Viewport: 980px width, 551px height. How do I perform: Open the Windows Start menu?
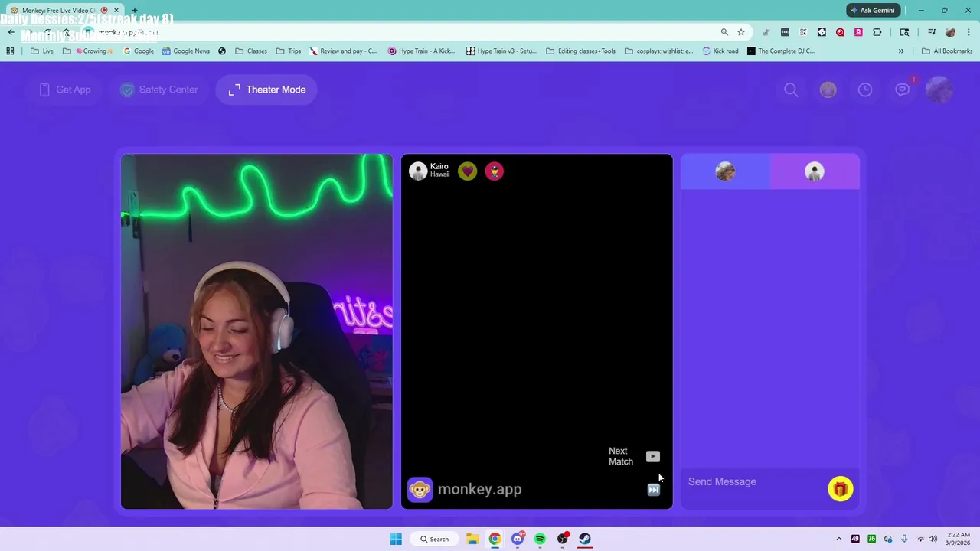click(x=396, y=539)
